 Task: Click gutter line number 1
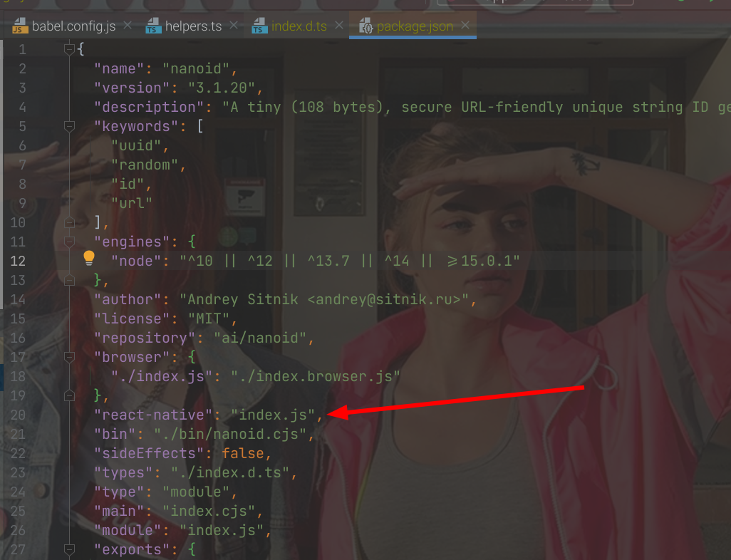click(x=22, y=49)
